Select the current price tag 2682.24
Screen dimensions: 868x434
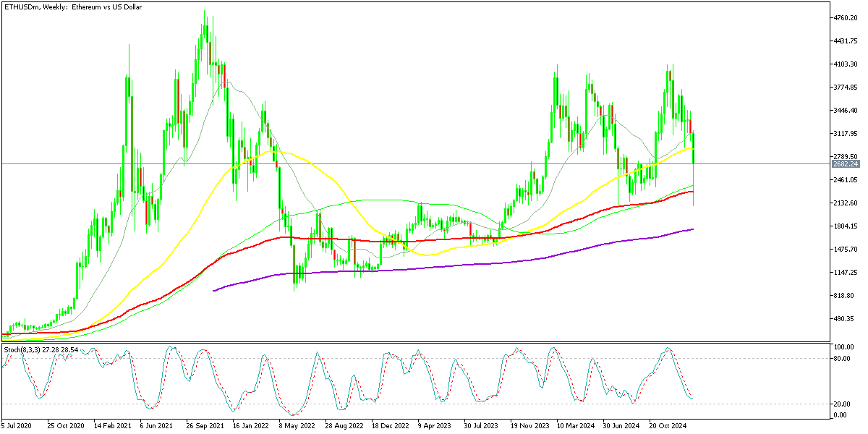tap(847, 164)
